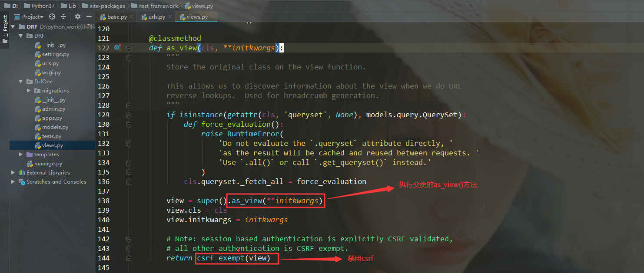Click the @classmethod decorator text

tap(175, 38)
